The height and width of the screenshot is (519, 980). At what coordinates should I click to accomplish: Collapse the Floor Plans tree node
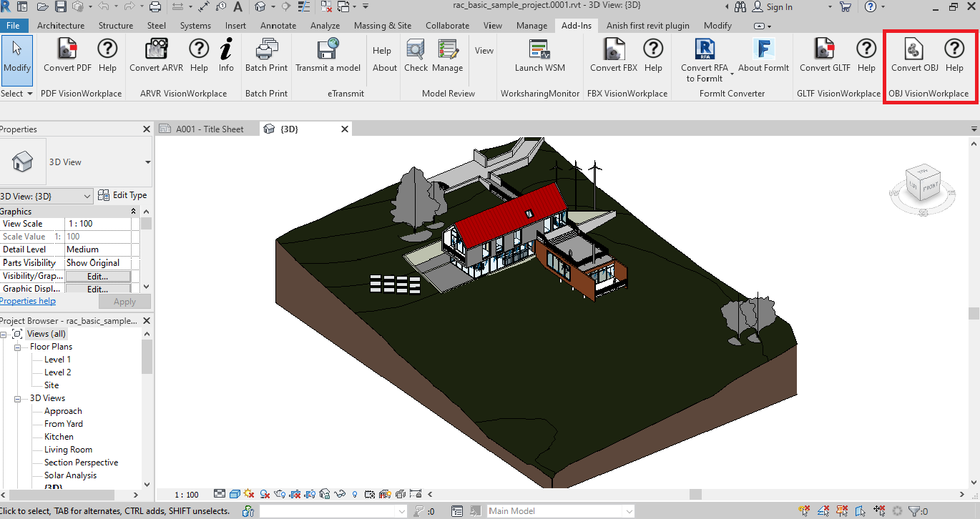tap(17, 347)
